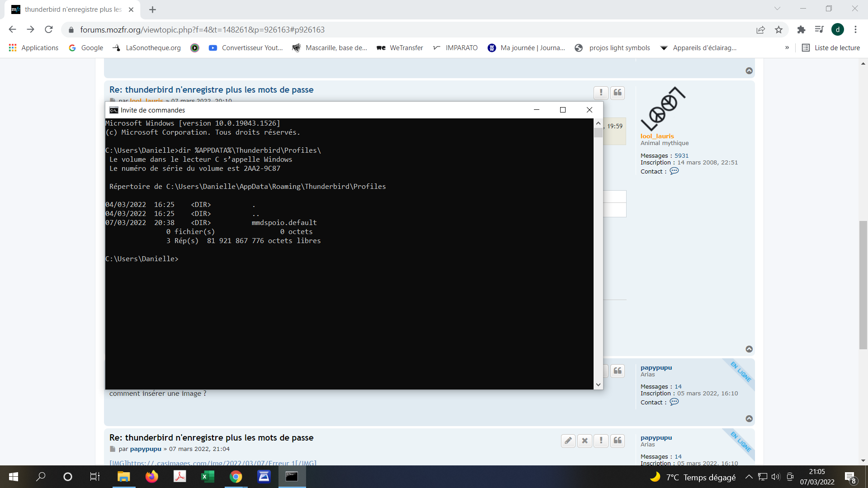This screenshot has width=868, height=488.
Task: Delete papypupu post with X icon
Action: coord(585,441)
